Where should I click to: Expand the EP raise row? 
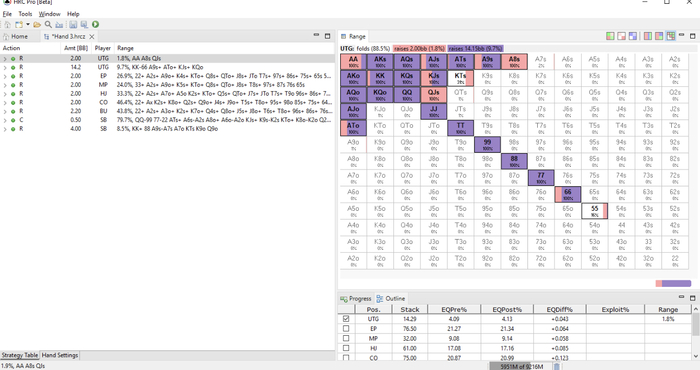(5, 76)
